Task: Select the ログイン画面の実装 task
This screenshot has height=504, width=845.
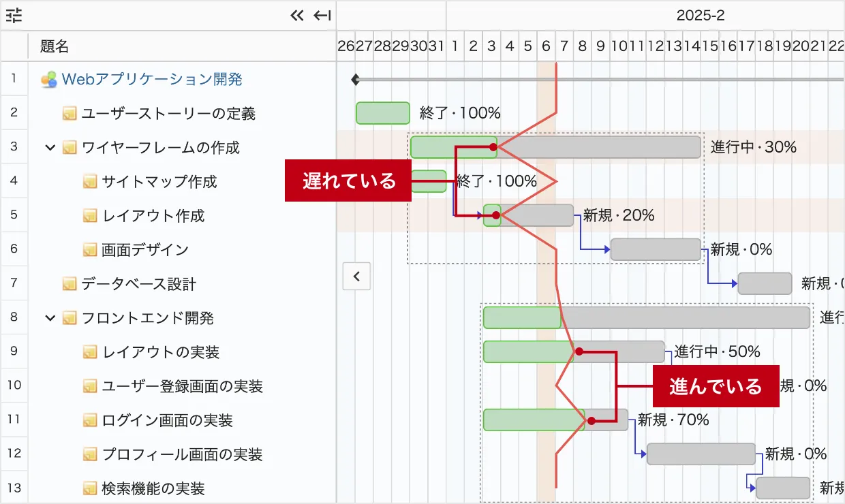Action: coord(168,420)
